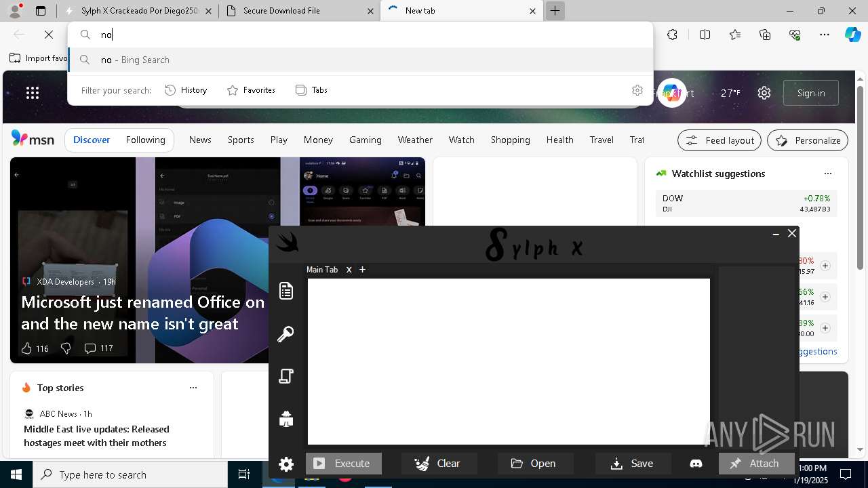
Task: Close the Sylph X window
Action: pyautogui.click(x=792, y=233)
